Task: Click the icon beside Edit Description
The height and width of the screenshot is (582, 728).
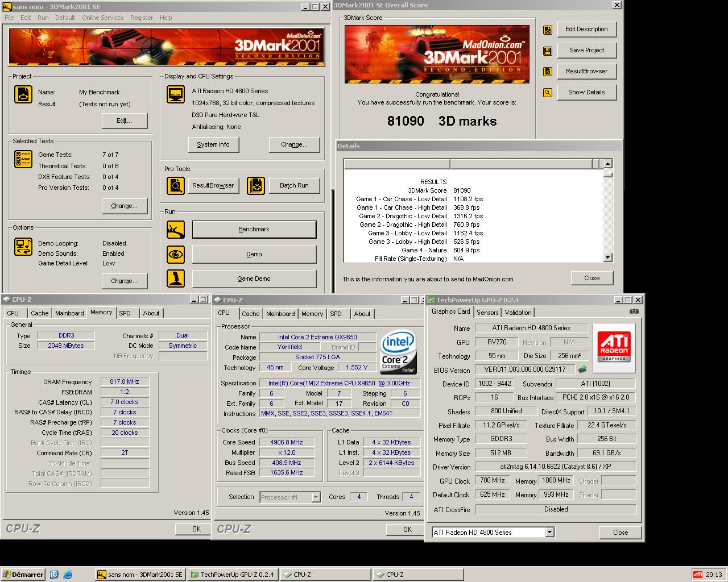Action: 548,30
